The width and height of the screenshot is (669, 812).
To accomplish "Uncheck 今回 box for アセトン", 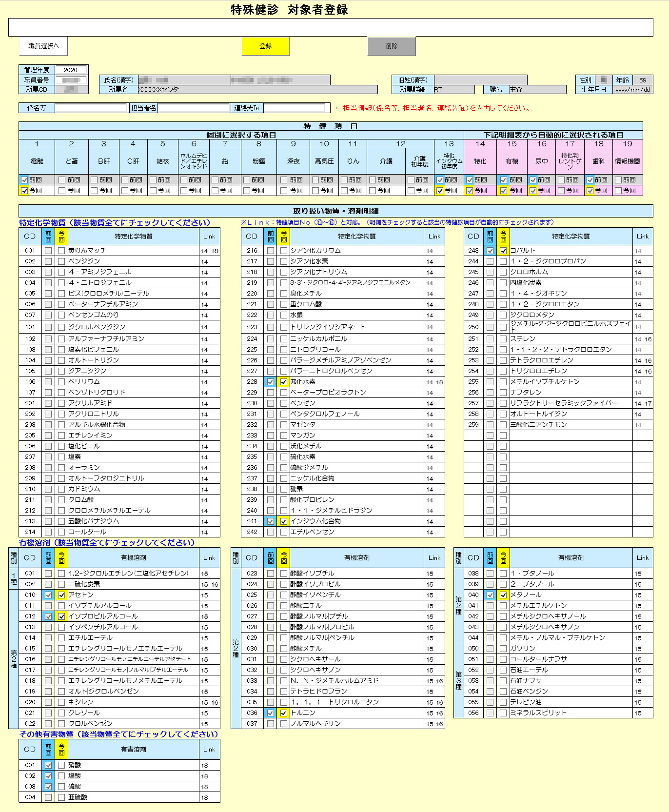I will point(61,595).
